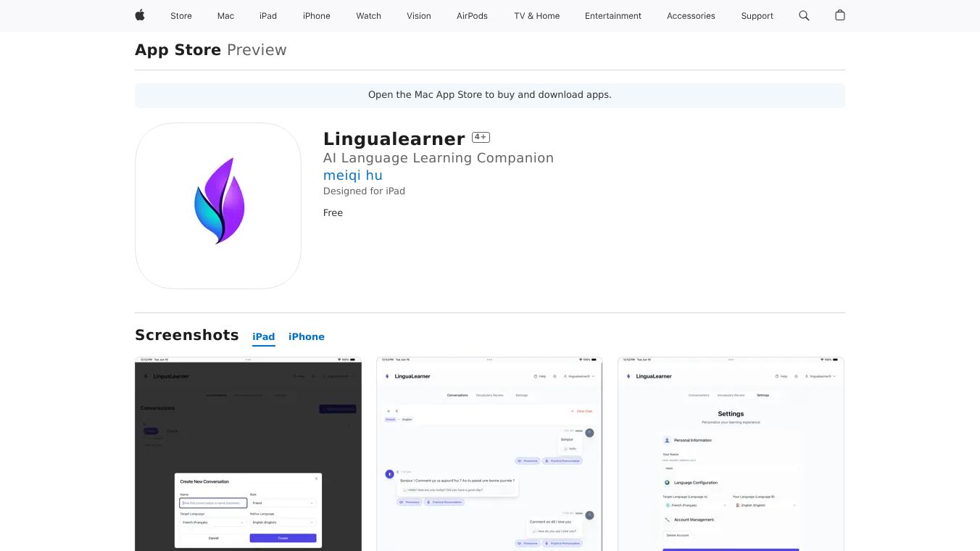980x551 pixels.
Task: Click the 'AI Language Learning Companion' subtitle
Action: (x=439, y=158)
